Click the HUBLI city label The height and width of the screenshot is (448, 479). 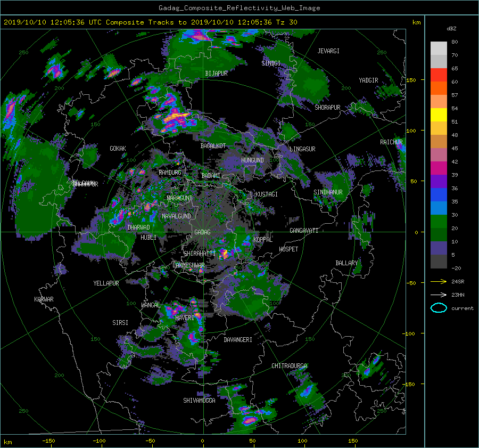pos(148,237)
